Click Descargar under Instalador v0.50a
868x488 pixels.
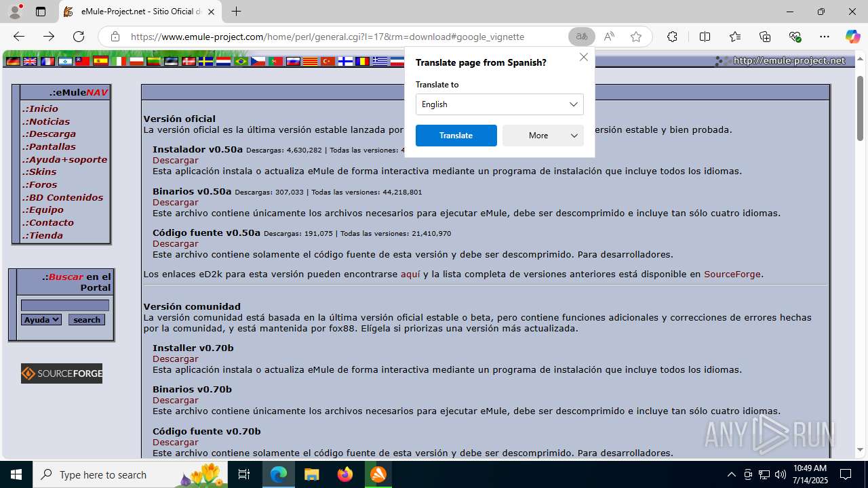[x=175, y=161]
